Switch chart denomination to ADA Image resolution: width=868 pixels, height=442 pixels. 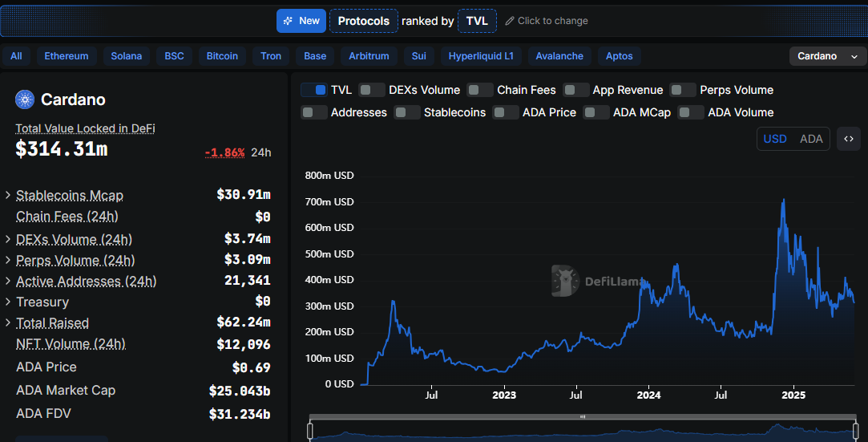[811, 139]
